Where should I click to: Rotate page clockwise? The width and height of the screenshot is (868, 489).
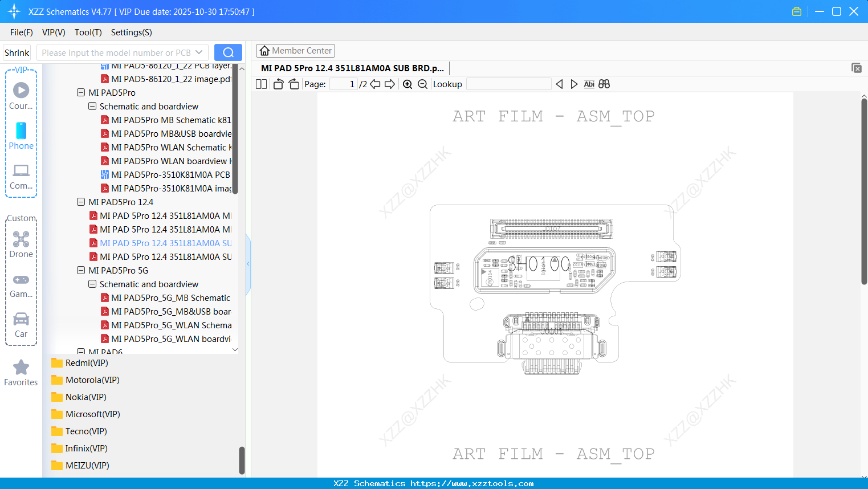click(294, 84)
